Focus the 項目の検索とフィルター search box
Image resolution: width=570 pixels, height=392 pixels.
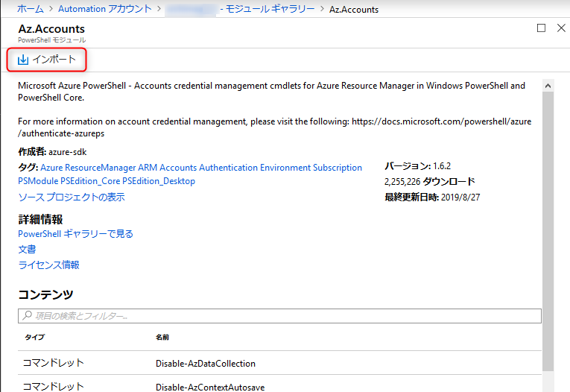tap(279, 316)
